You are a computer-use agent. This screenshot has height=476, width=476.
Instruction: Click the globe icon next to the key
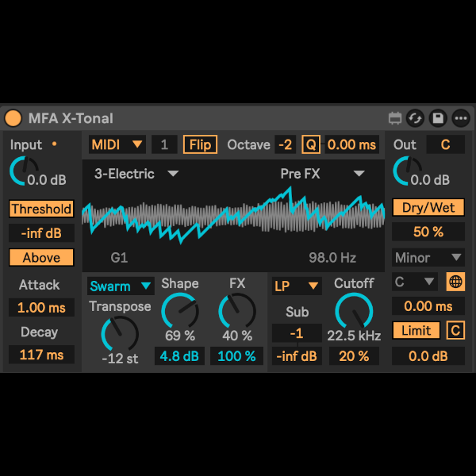455,282
